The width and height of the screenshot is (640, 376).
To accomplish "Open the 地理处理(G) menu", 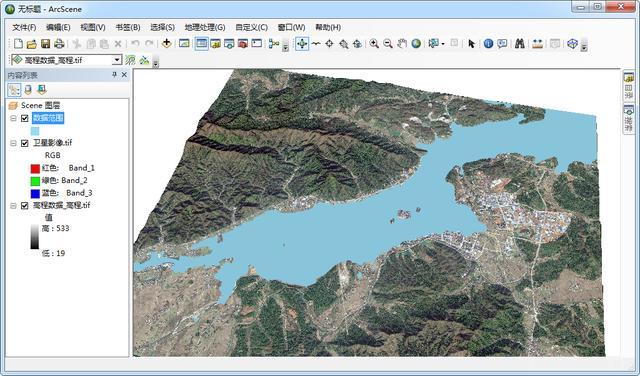I will coord(205,27).
